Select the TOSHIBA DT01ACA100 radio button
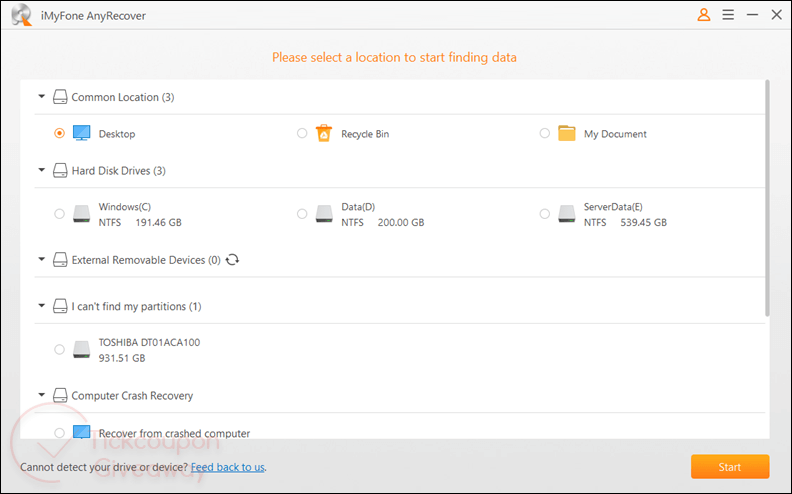792x494 pixels. (60, 350)
